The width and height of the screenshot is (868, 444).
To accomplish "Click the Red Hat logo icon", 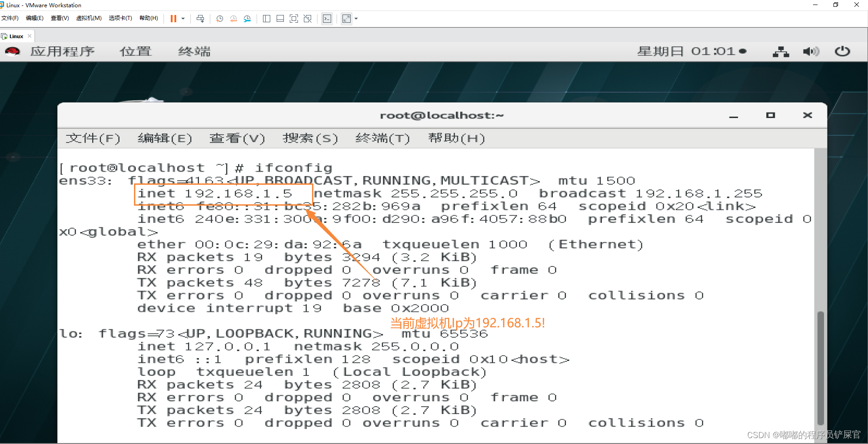I will (x=13, y=51).
